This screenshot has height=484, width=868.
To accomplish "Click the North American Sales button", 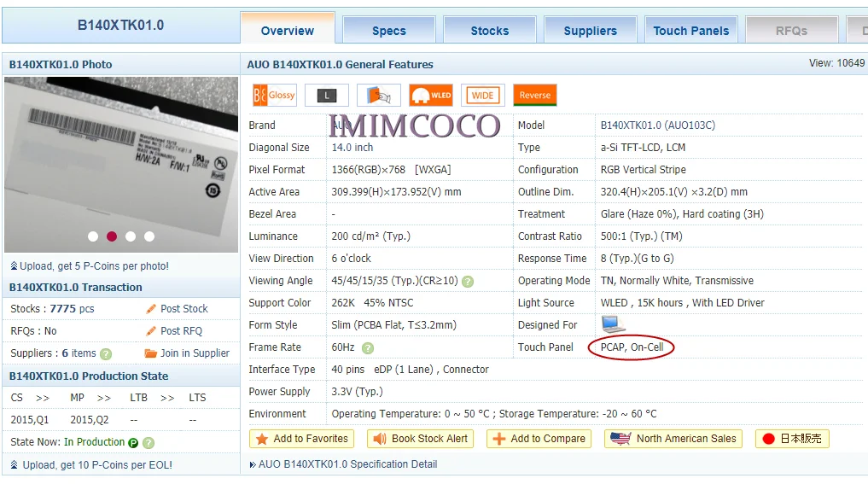I will pos(673,439).
